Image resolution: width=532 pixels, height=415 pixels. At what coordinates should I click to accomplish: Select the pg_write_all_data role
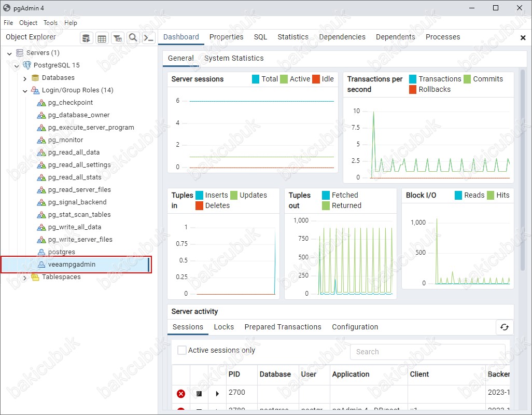coord(75,227)
